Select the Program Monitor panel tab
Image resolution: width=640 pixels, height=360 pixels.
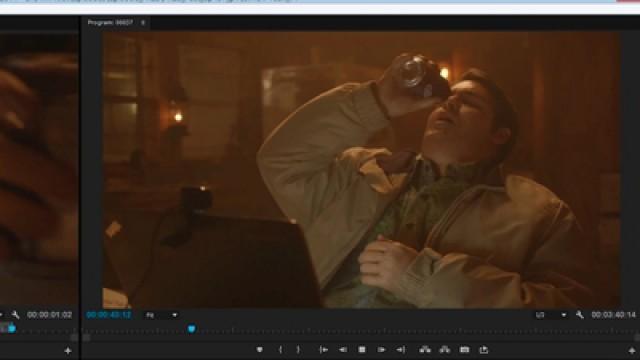pos(110,23)
